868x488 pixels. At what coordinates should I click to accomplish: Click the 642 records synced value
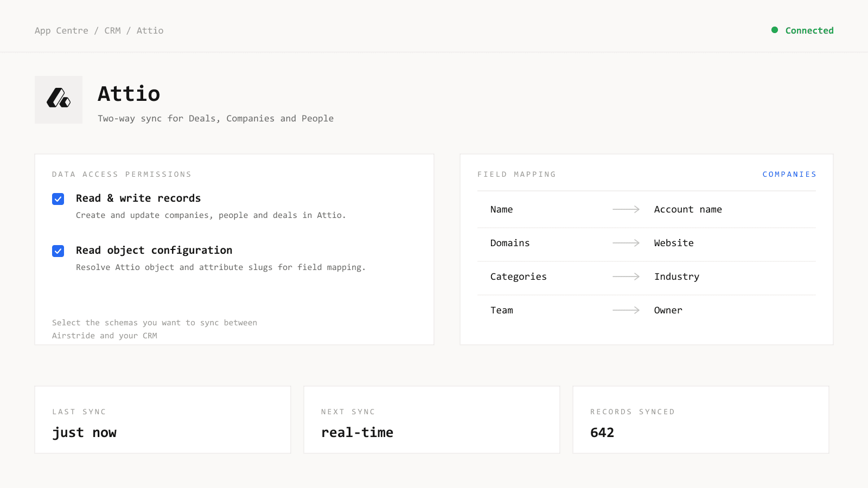pyautogui.click(x=602, y=432)
